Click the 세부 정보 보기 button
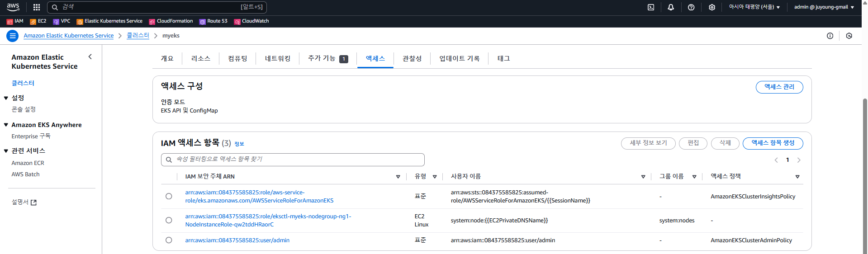 648,143
